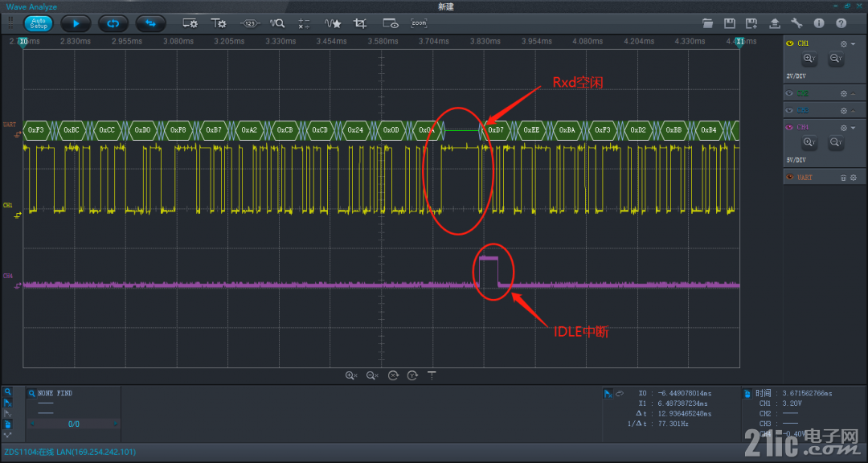Delete UART decode with trash icon
868x463 pixels.
[844, 178]
